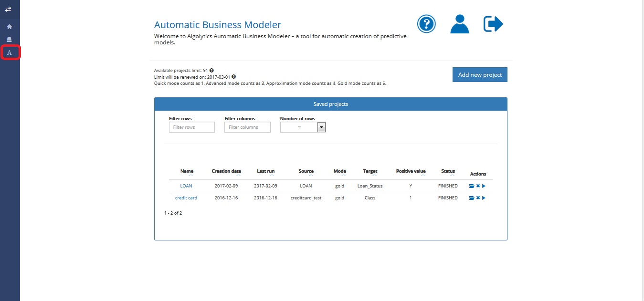
Task: Expand the Number of rows dropdown
Action: coord(321,127)
